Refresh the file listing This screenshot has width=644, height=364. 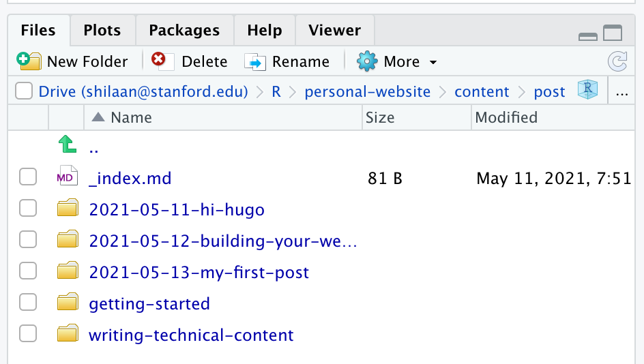(617, 62)
